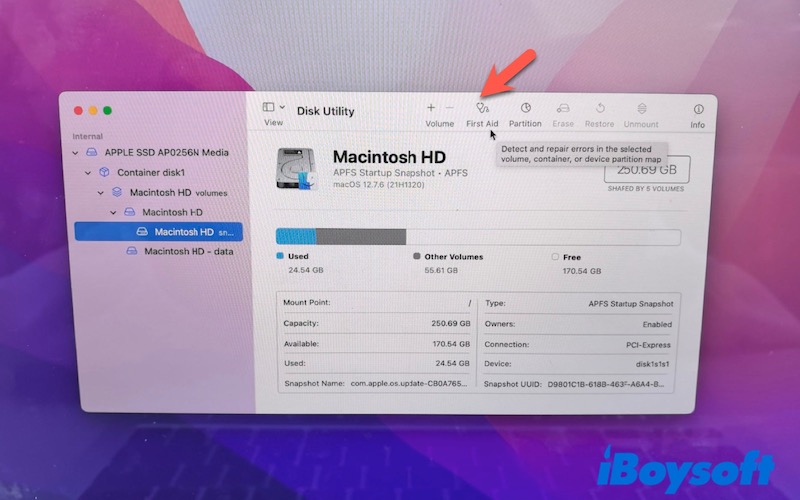The height and width of the screenshot is (500, 800).
Task: Click the APPLE SSD drive icon
Action: coord(92,152)
